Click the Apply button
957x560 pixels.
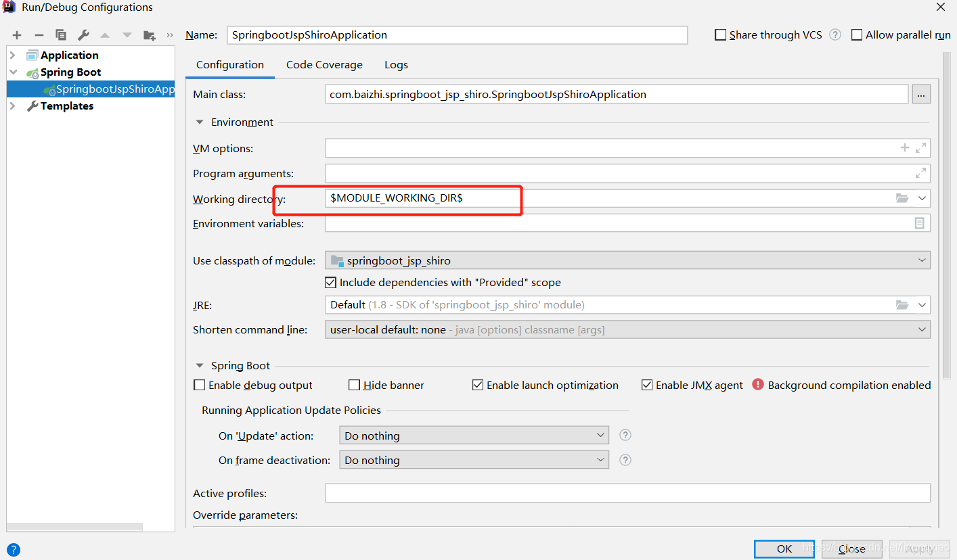coord(919,549)
